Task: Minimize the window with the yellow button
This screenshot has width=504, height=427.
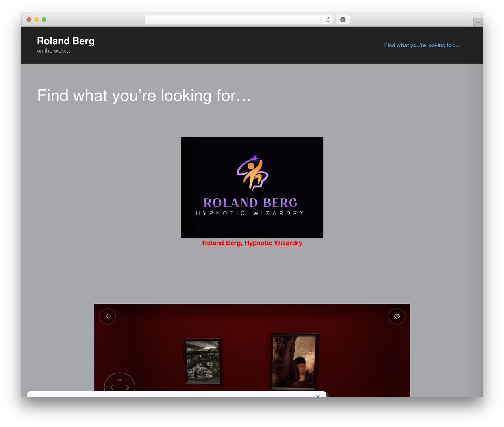Action: 36,20
